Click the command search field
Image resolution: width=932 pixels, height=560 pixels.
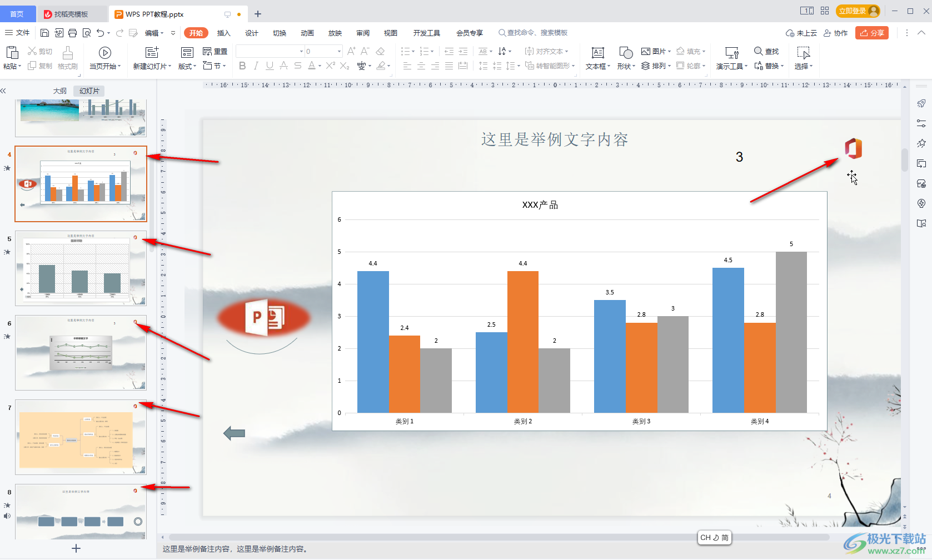point(533,33)
